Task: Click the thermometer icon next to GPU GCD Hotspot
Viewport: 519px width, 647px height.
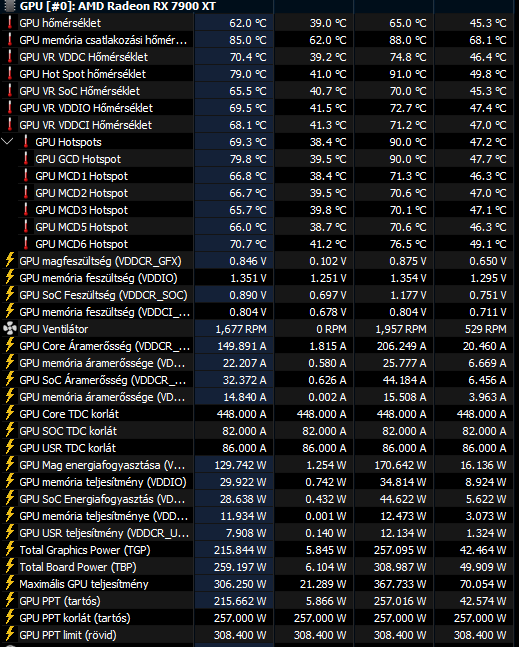Action: [x=26, y=159]
